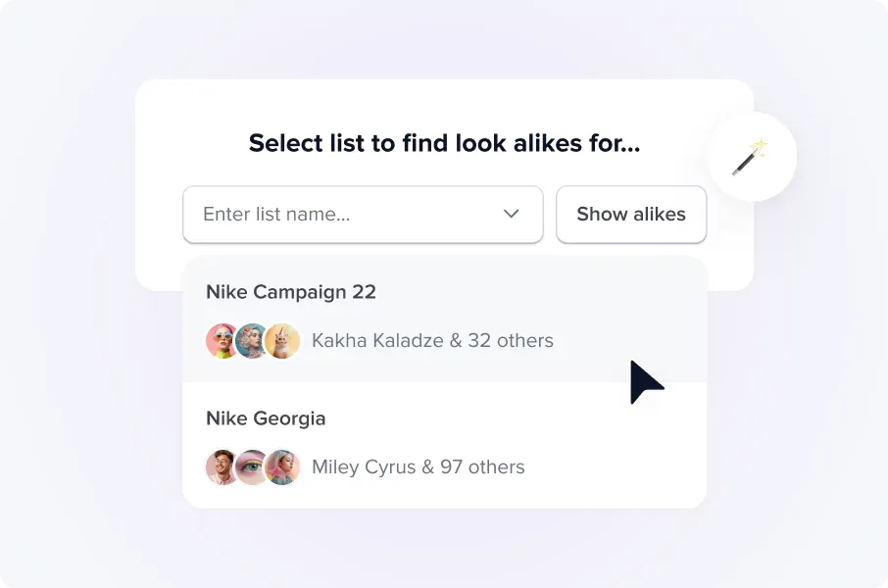Click the Show alikes button

pyautogui.click(x=631, y=214)
